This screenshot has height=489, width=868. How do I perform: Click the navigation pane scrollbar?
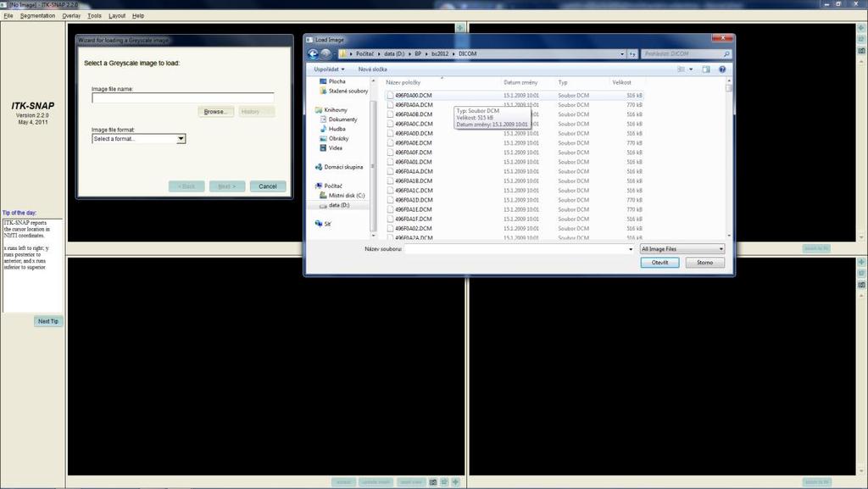point(373,158)
